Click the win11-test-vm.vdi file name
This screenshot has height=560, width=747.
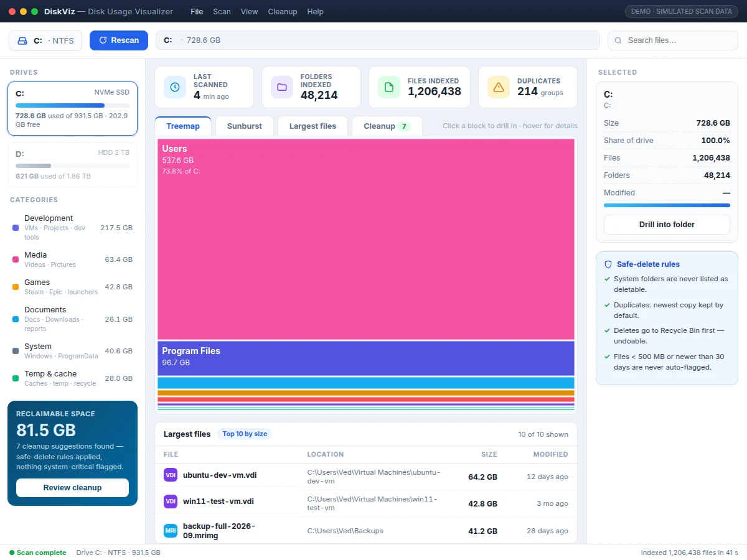point(218,502)
